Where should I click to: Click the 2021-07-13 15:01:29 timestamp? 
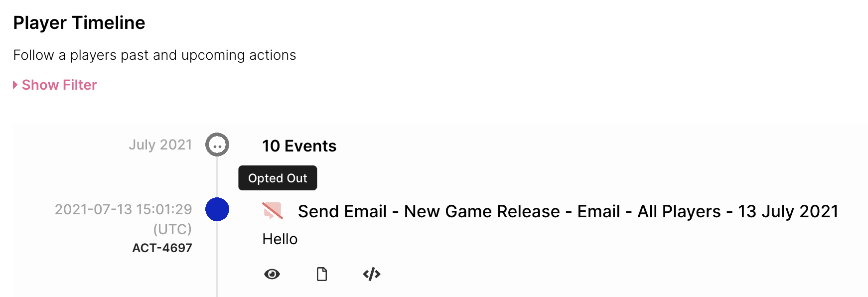(123, 209)
